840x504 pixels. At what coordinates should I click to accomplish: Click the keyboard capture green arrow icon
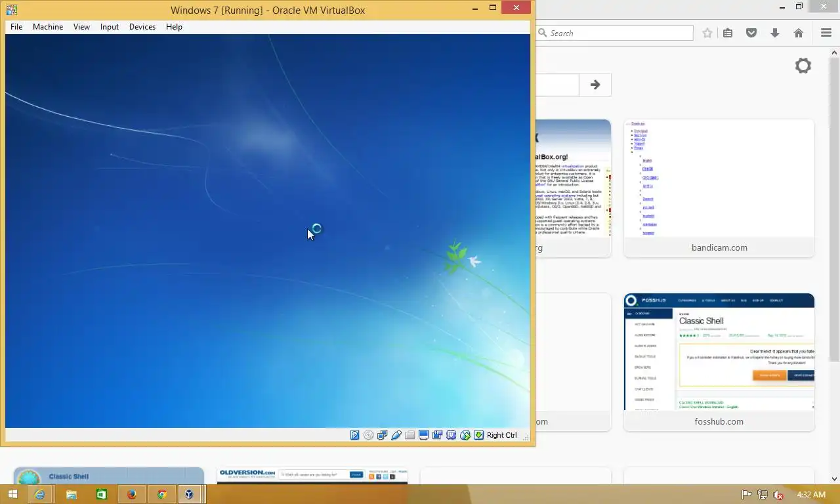click(x=479, y=435)
